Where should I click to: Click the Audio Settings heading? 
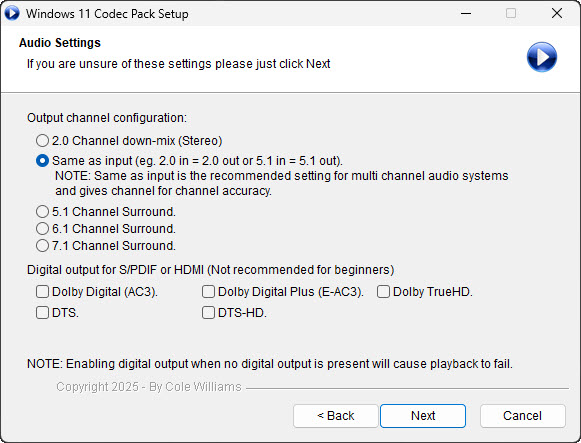tap(60, 43)
